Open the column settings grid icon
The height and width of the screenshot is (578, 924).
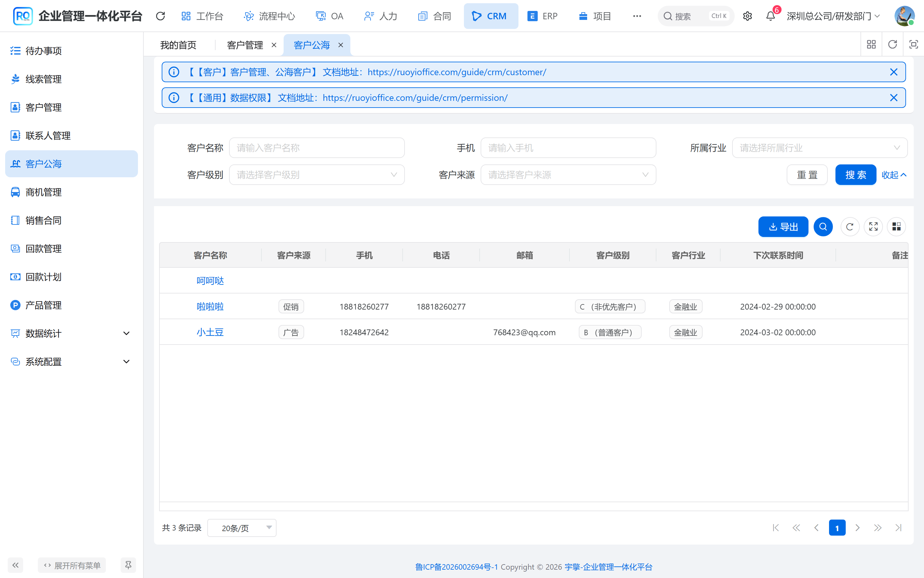[x=896, y=227]
